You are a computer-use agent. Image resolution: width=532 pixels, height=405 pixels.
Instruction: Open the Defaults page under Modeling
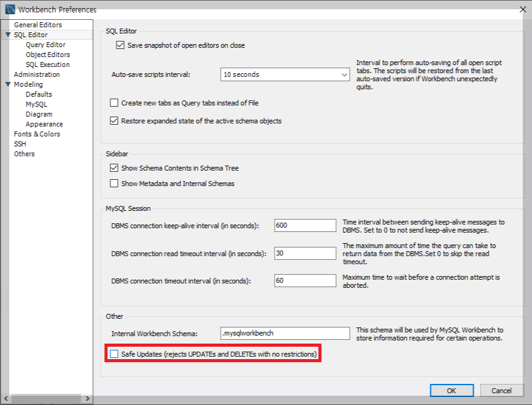point(39,94)
